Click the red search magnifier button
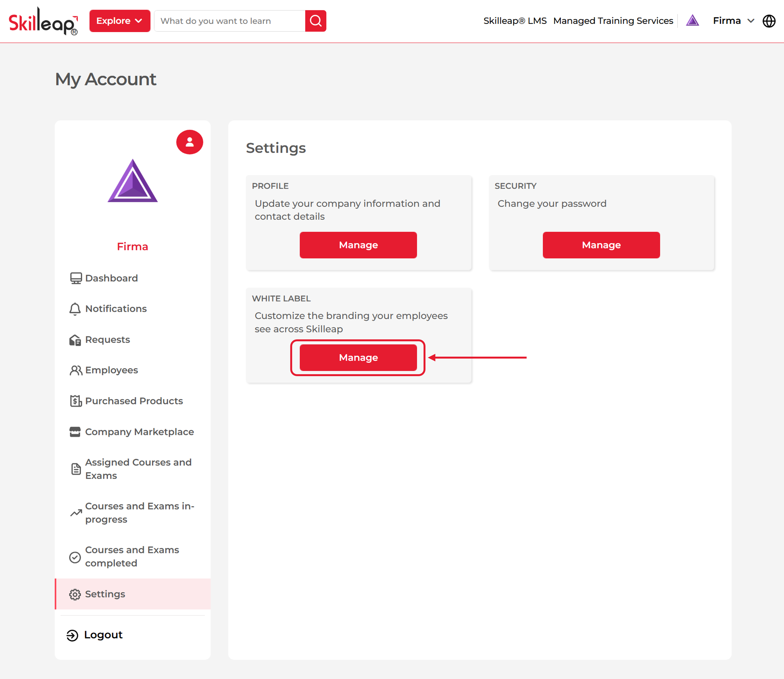The height and width of the screenshot is (679, 784). (316, 21)
